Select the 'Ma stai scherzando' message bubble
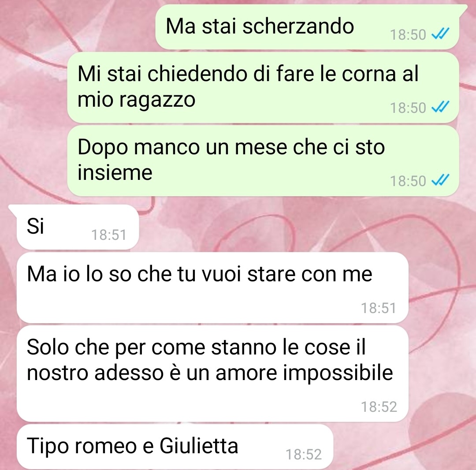This screenshot has width=476, height=470. pyautogui.click(x=307, y=27)
